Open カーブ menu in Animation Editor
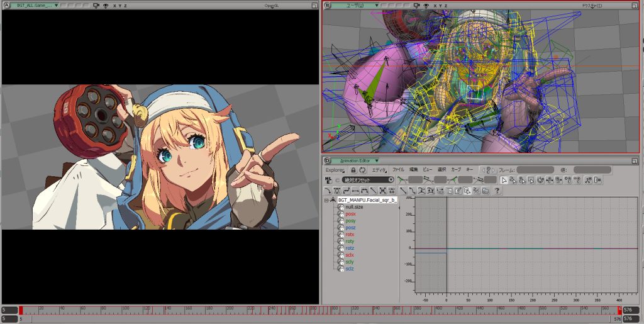 pos(456,170)
